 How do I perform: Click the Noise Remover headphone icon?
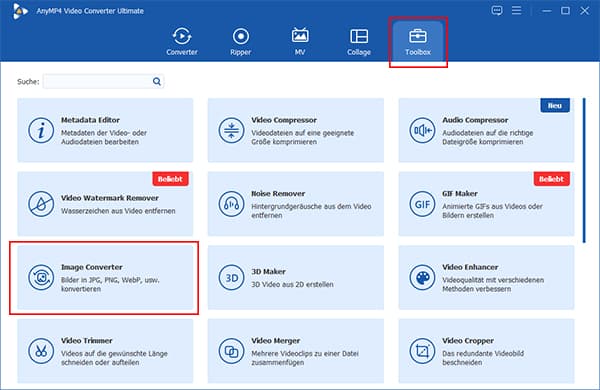(x=231, y=204)
